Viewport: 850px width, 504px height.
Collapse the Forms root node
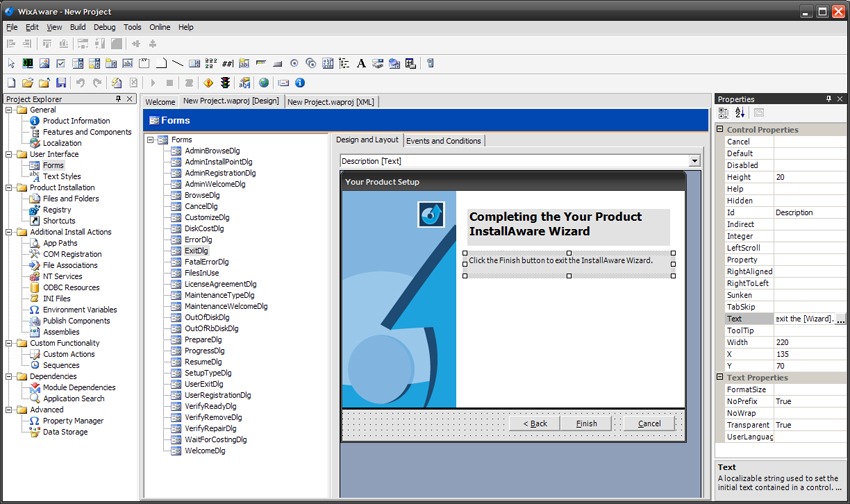click(151, 140)
